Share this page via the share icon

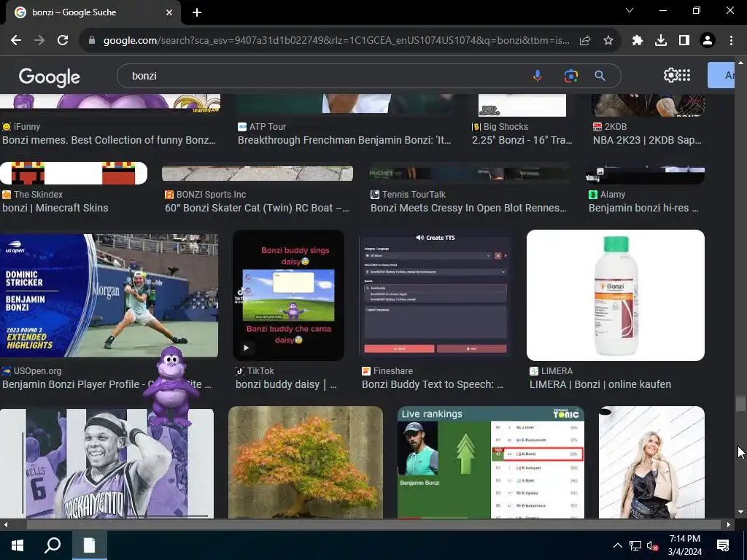(x=585, y=41)
